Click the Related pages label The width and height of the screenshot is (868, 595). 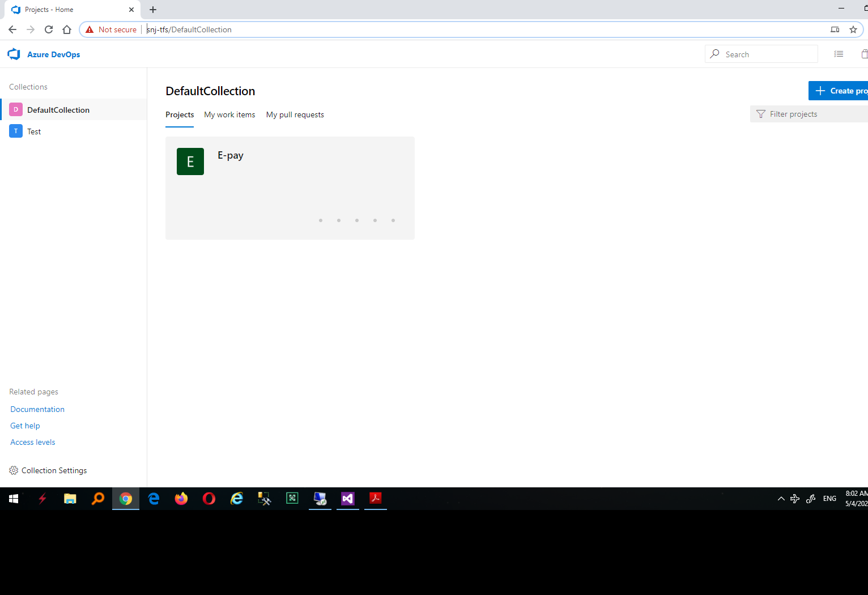33,392
